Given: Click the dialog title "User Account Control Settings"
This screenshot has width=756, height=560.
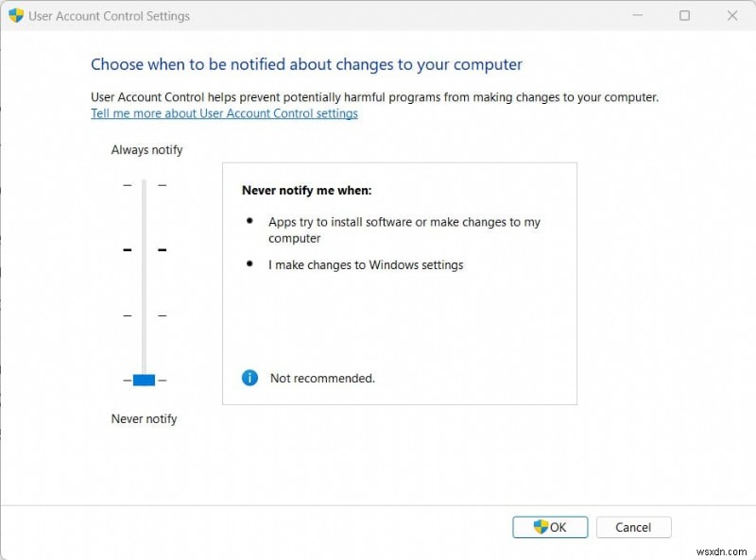Looking at the screenshot, I should click(x=109, y=15).
